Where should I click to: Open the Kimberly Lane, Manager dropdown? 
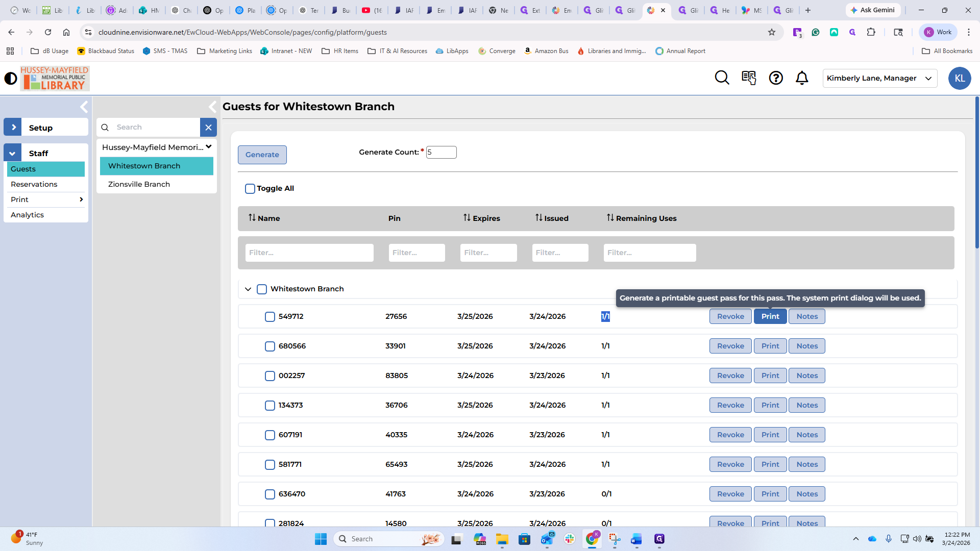coord(879,79)
